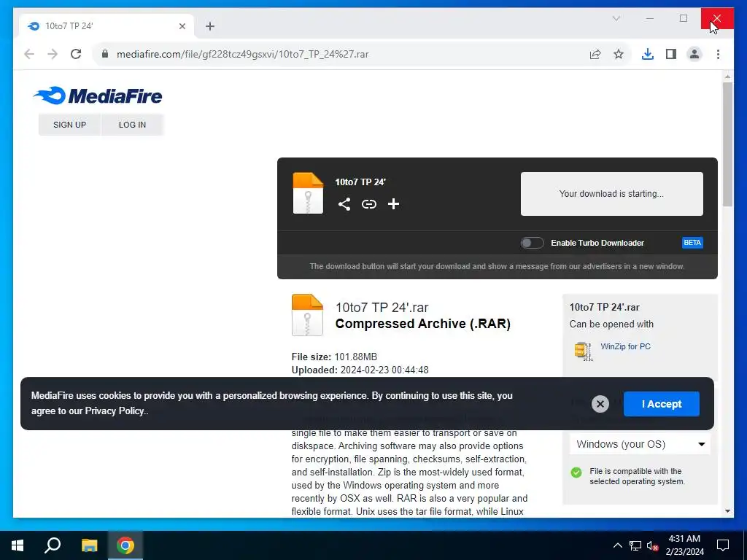
Task: Click the MediaFire logo
Action: point(98,96)
